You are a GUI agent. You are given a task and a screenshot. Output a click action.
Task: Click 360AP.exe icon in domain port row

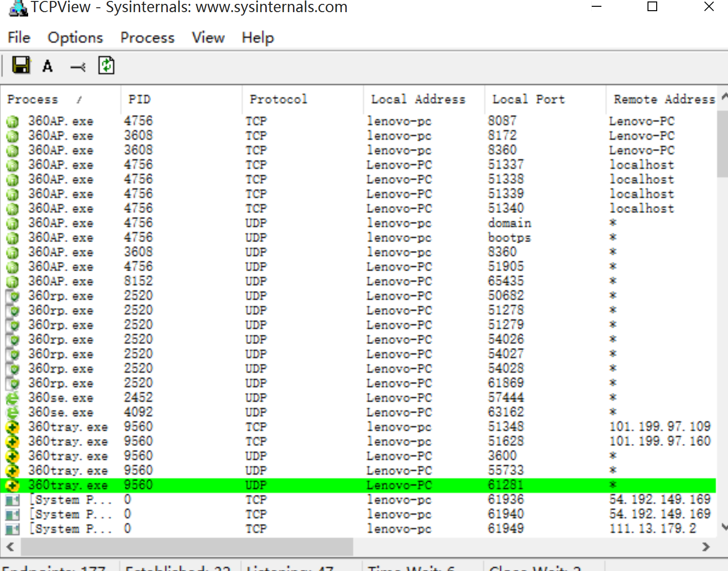click(13, 223)
